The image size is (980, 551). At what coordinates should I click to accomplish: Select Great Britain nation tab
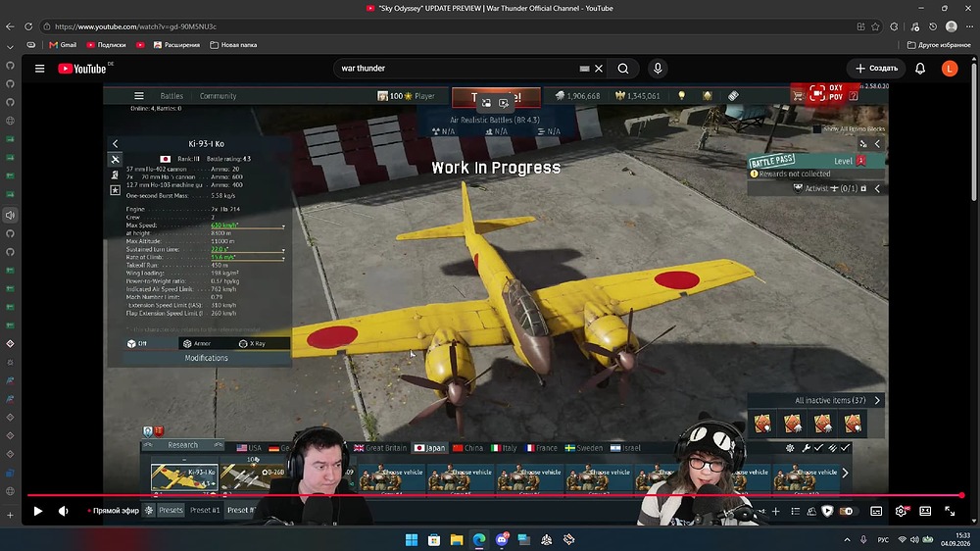tap(380, 448)
